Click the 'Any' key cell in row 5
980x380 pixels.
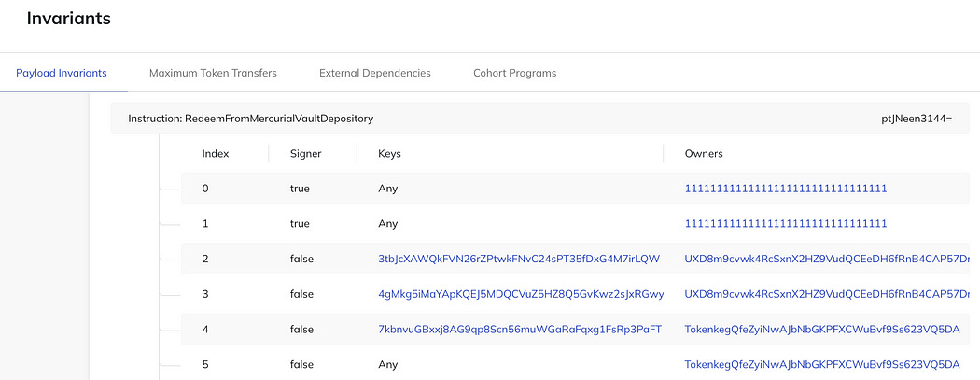pos(387,364)
